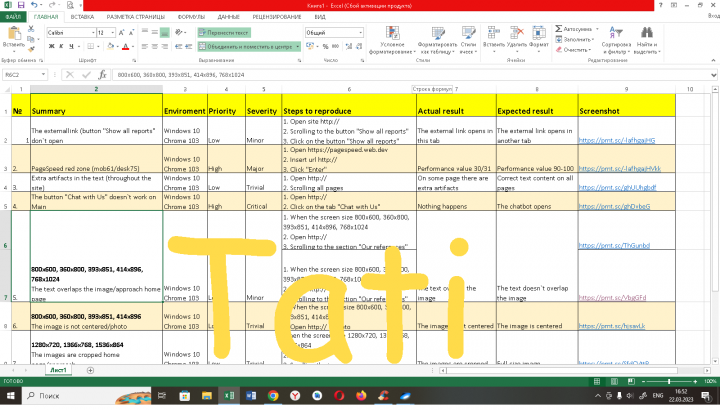Click the Decrease Indent icon
This screenshot has height=410, width=720.
[178, 46]
